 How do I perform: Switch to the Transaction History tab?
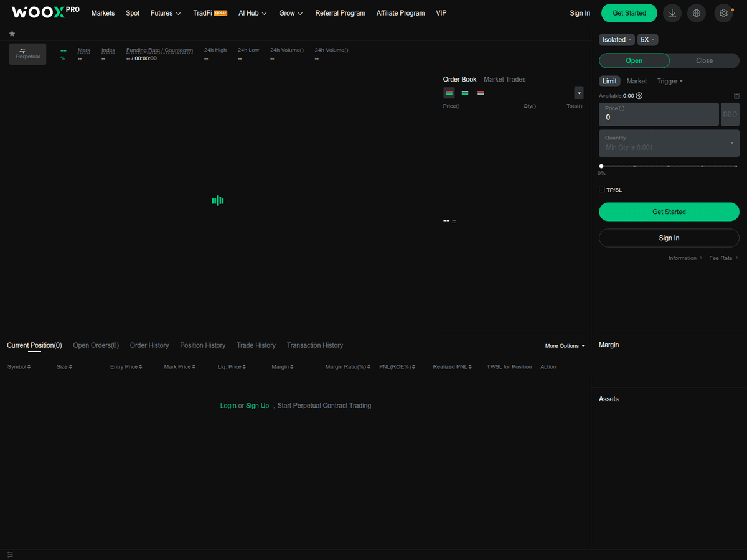click(x=315, y=345)
